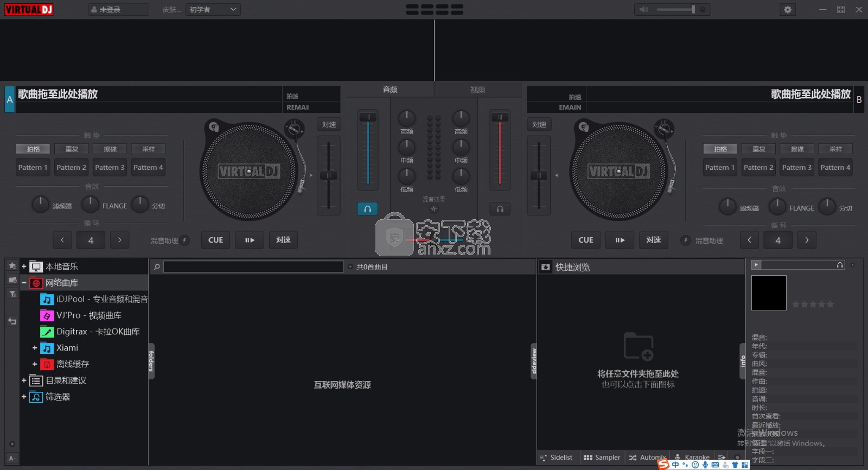This screenshot has height=470, width=868.
Task: Switch to the 视频 mixer tab
Action: point(477,90)
